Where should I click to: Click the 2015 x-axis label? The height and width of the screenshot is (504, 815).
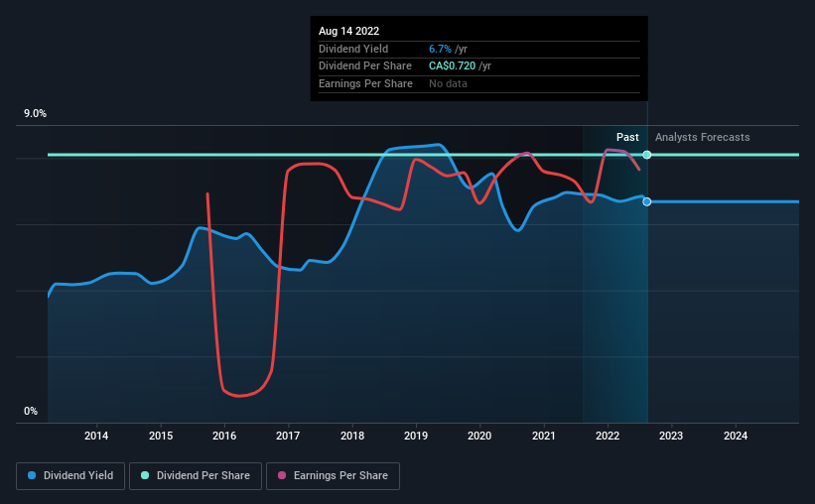[x=161, y=436]
